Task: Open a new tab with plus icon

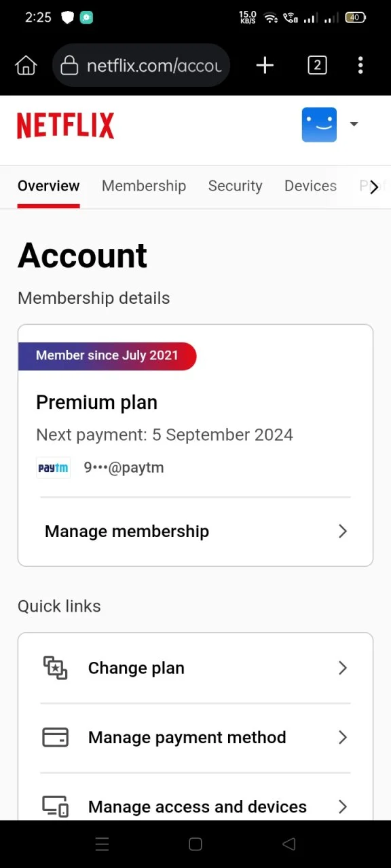Action: point(265,65)
